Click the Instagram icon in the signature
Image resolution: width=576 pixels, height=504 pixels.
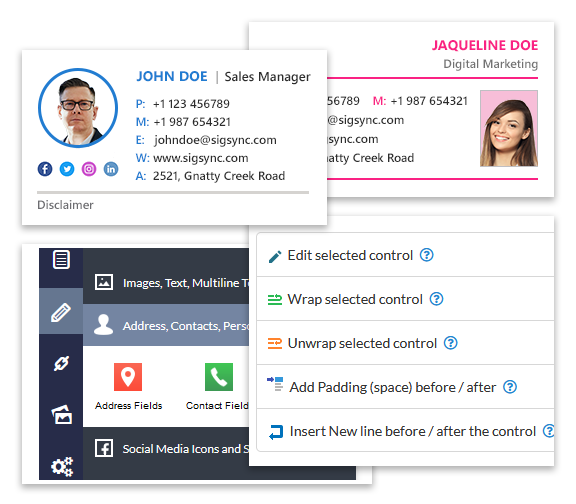pos(89,169)
